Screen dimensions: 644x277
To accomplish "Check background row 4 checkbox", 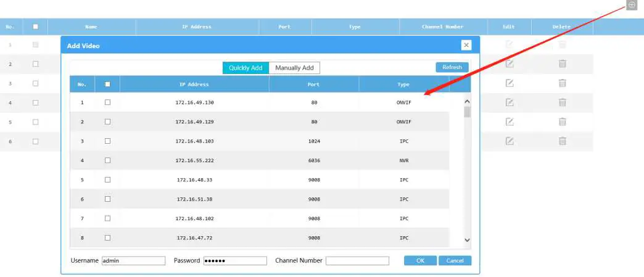I will 35,102.
